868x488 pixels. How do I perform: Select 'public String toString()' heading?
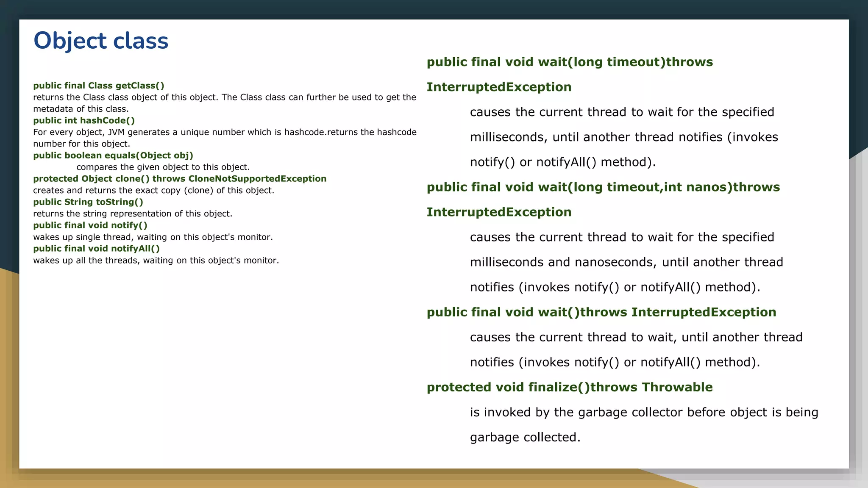[x=88, y=202]
